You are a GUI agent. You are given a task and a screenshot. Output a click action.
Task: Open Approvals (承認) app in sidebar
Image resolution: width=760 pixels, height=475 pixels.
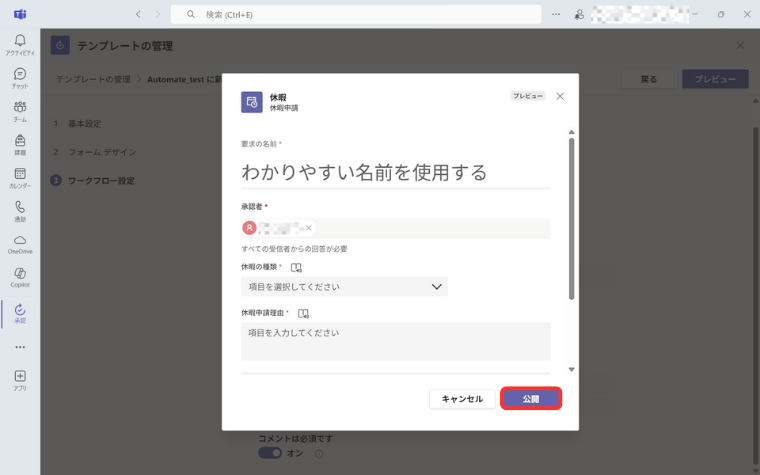20,313
